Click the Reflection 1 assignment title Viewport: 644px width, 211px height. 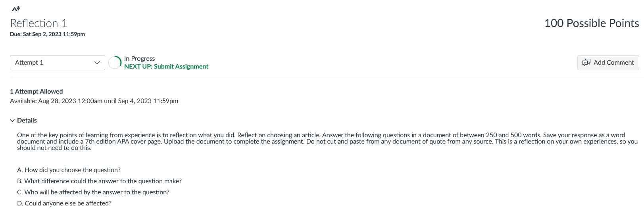pos(38,23)
